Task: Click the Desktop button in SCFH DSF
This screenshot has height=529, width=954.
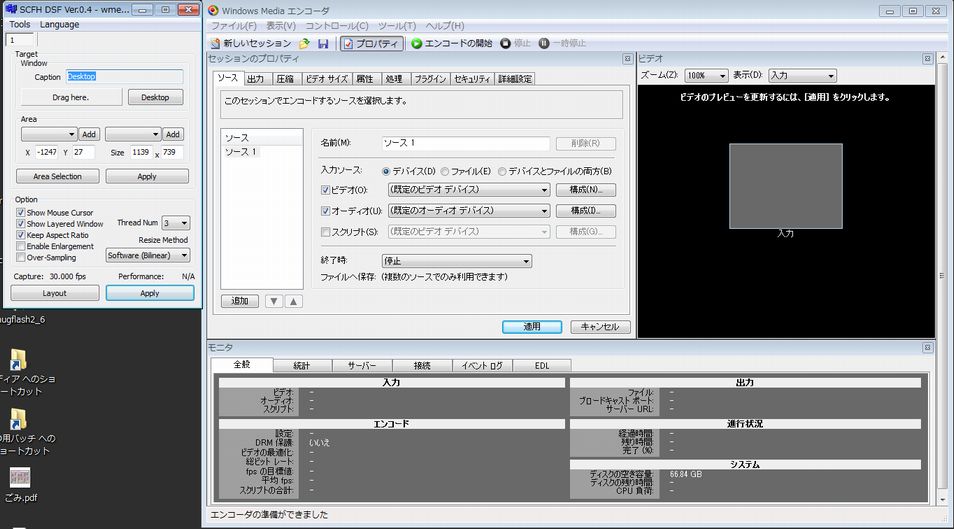Action: 155,97
